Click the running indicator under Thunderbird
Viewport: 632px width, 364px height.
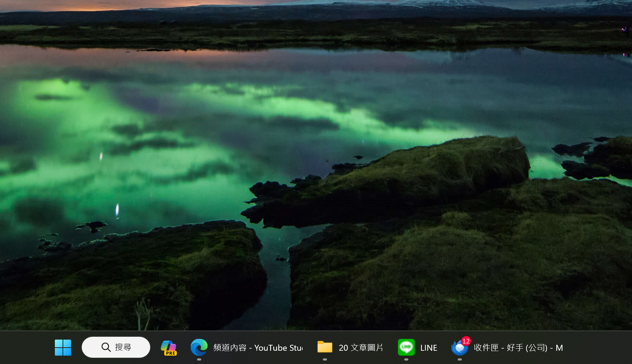(460, 359)
